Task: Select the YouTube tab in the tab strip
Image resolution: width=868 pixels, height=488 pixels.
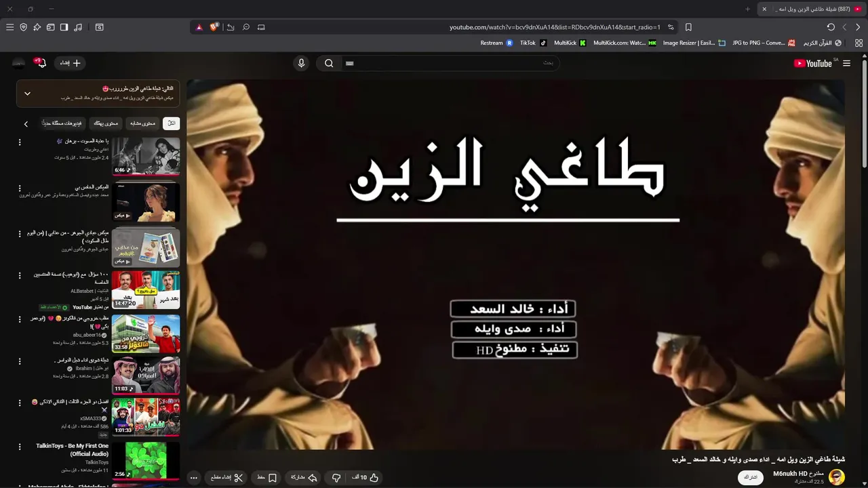Action: point(810,9)
